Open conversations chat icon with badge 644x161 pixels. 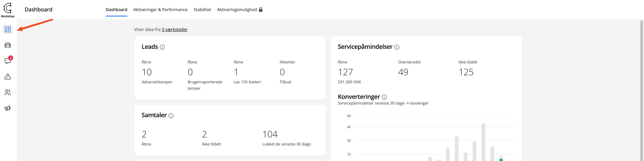pos(8,61)
